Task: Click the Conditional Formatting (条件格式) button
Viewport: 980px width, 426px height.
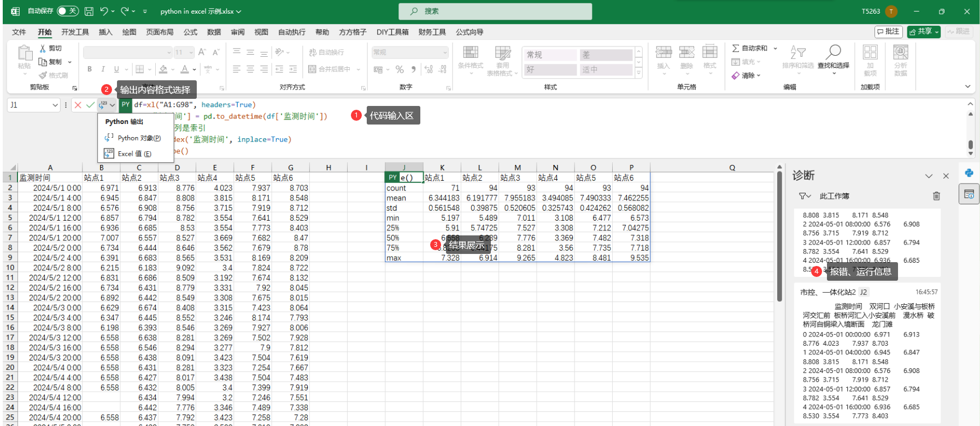Action: click(x=470, y=60)
